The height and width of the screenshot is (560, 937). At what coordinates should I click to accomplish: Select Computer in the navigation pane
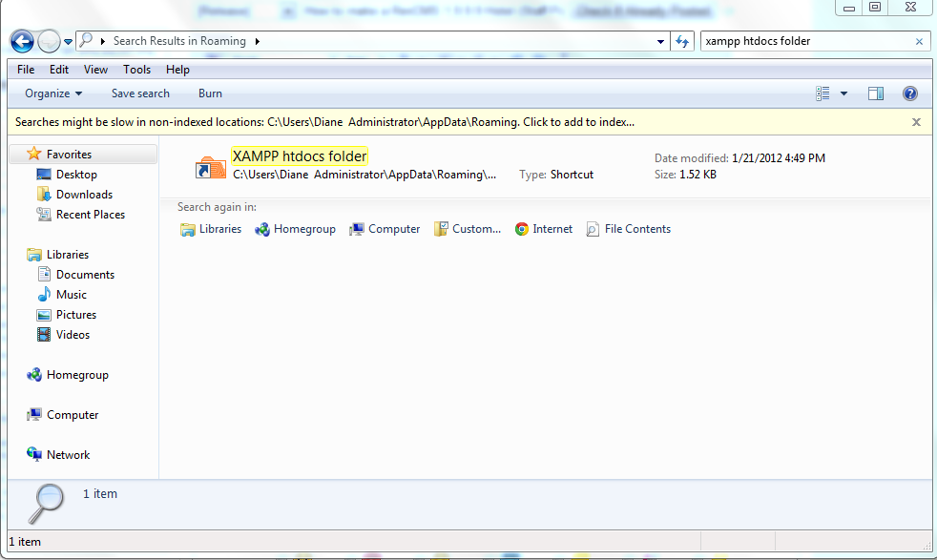pos(73,415)
